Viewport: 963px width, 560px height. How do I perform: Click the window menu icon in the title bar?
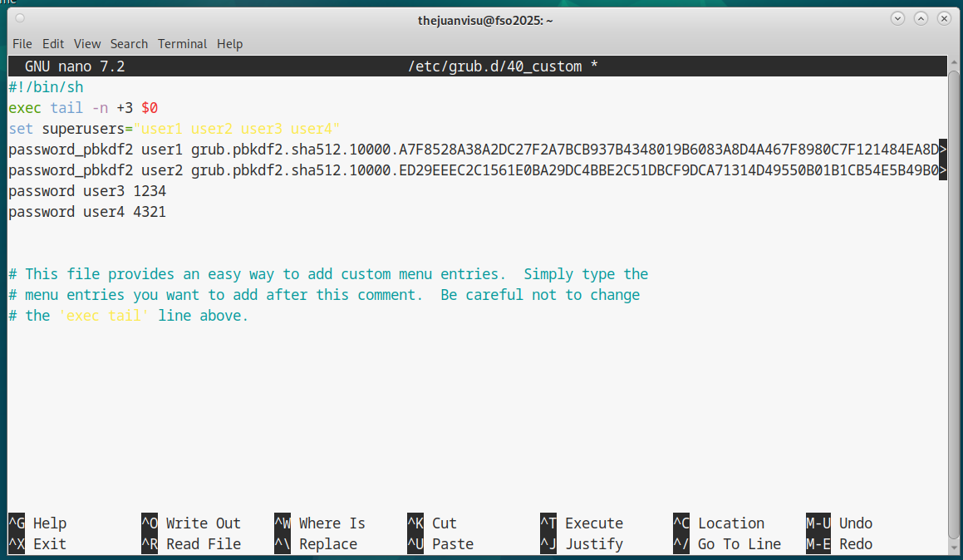[19, 18]
